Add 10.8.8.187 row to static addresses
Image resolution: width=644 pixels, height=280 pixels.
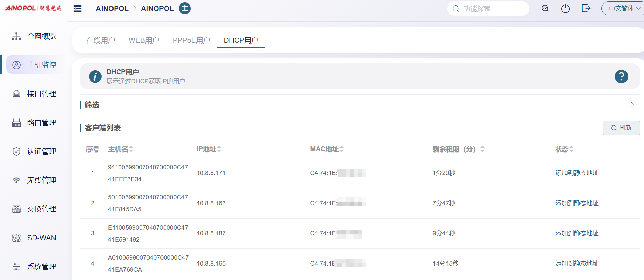(x=577, y=233)
